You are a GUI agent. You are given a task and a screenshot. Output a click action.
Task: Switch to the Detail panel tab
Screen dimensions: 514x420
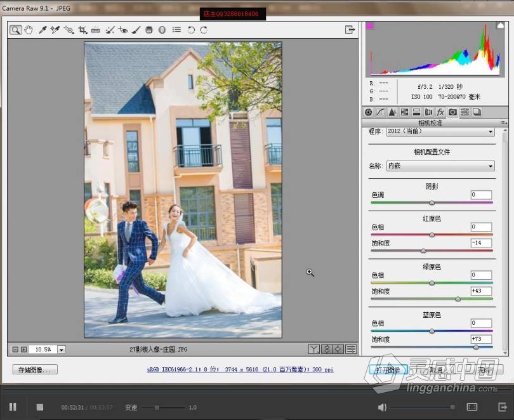pos(392,112)
